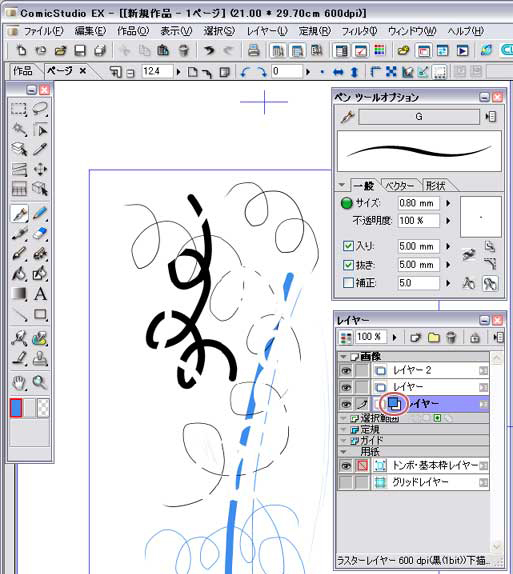Switch to the 作品 tab
This screenshot has height=574, width=513.
tap(23, 71)
